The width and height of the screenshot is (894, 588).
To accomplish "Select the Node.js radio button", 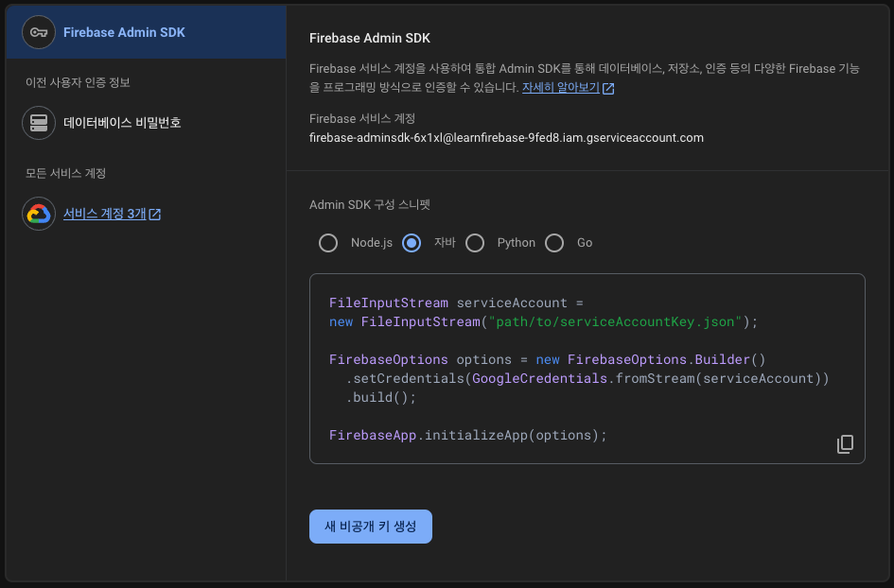I will pyautogui.click(x=328, y=243).
